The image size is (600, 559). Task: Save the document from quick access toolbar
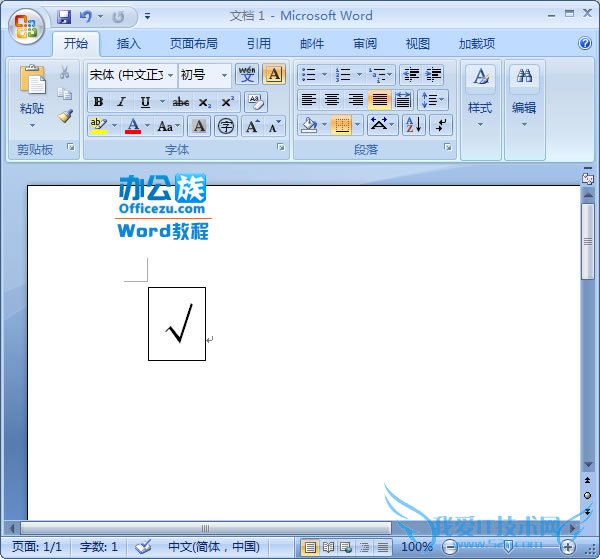point(64,16)
